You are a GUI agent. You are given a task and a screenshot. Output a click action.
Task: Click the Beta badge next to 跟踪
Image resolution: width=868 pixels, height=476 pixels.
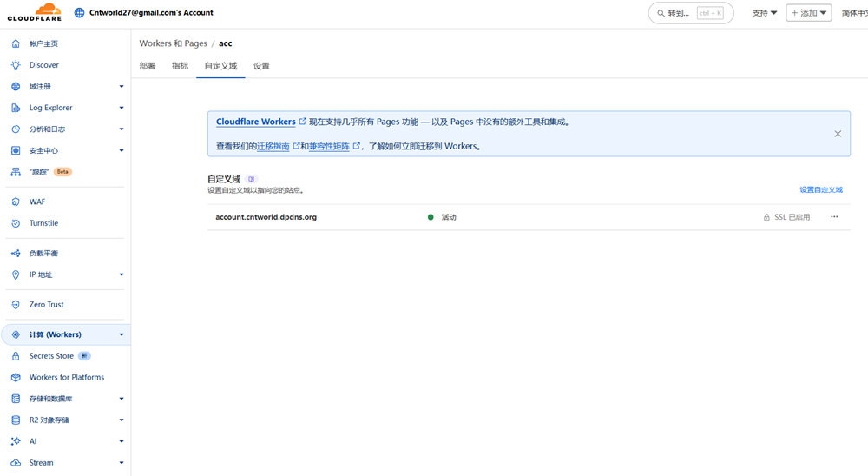click(x=62, y=172)
